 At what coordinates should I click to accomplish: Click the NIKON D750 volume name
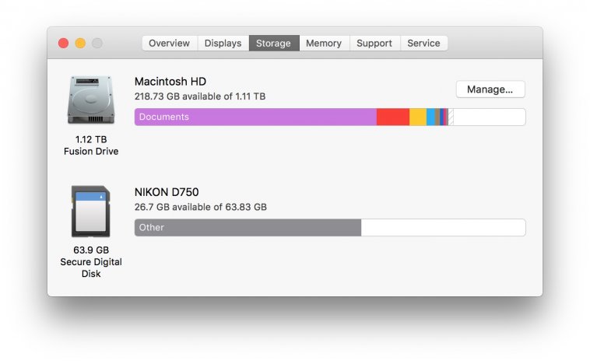click(168, 192)
